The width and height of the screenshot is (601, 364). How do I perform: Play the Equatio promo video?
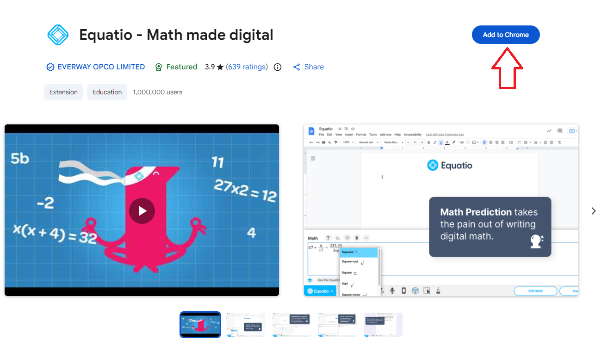142,211
